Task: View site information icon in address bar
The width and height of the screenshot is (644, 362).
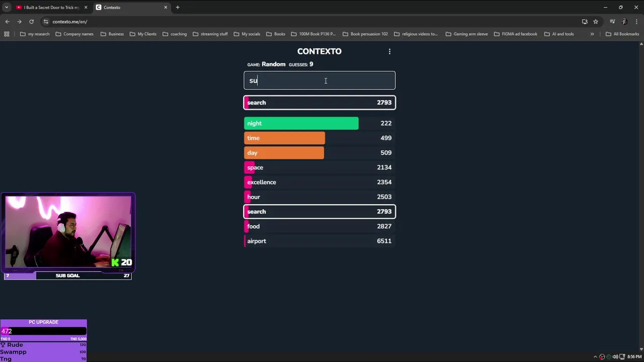Action: (x=46, y=22)
